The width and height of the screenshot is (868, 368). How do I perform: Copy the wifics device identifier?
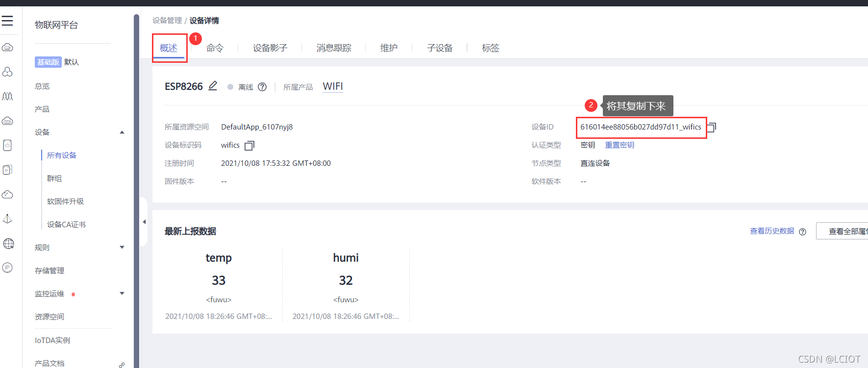[x=249, y=145]
